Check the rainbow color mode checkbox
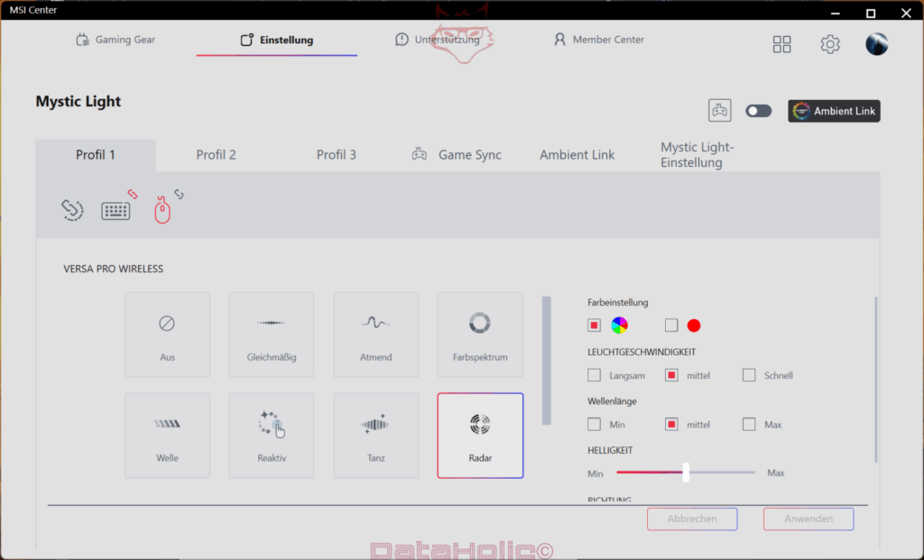Image resolution: width=924 pixels, height=560 pixels. click(594, 326)
